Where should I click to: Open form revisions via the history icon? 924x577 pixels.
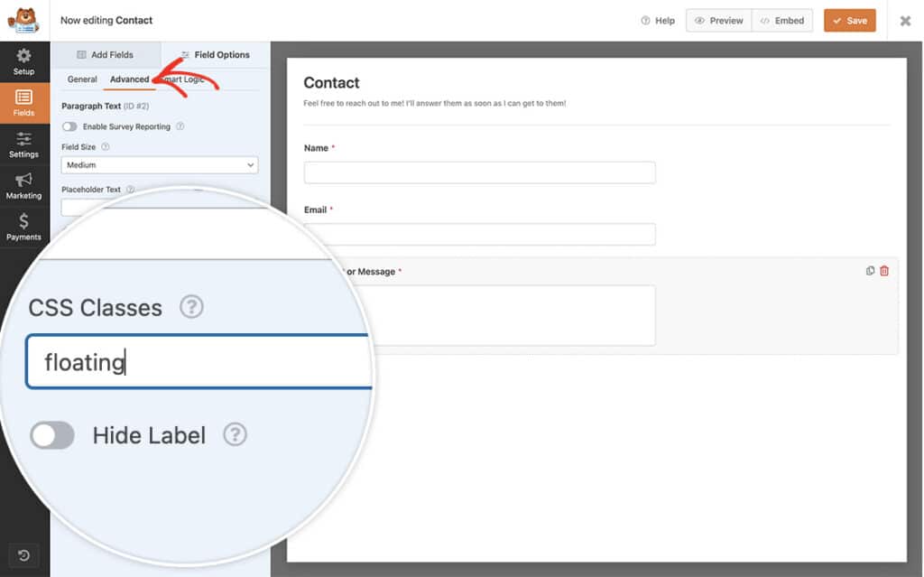(x=23, y=555)
